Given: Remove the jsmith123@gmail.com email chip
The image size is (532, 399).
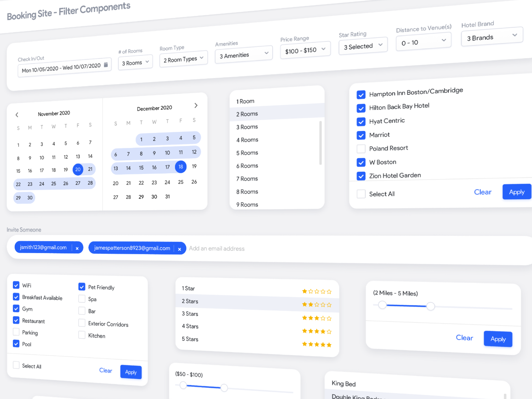Looking at the screenshot, I should pyautogui.click(x=77, y=248).
